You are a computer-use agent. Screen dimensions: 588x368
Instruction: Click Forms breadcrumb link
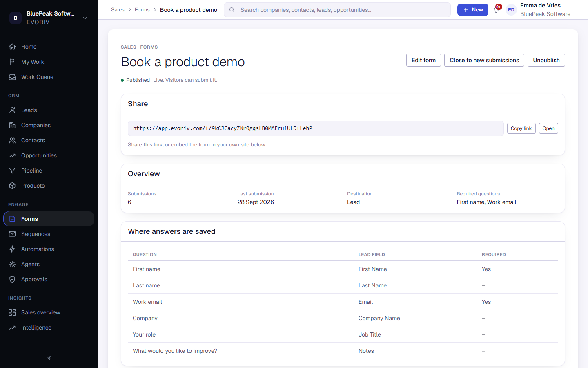(x=142, y=10)
